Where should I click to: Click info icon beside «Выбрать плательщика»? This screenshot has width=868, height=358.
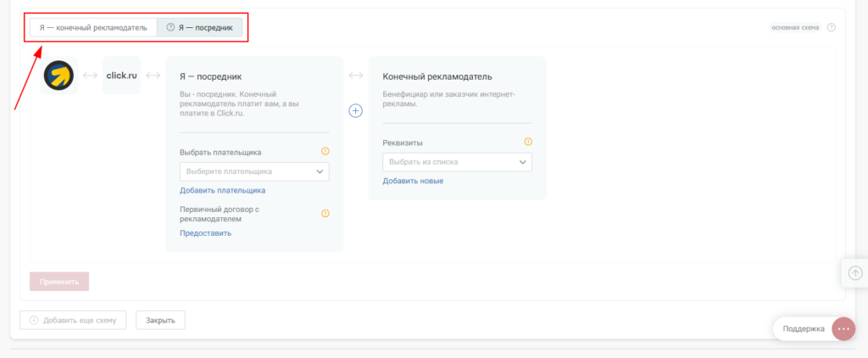[325, 152]
